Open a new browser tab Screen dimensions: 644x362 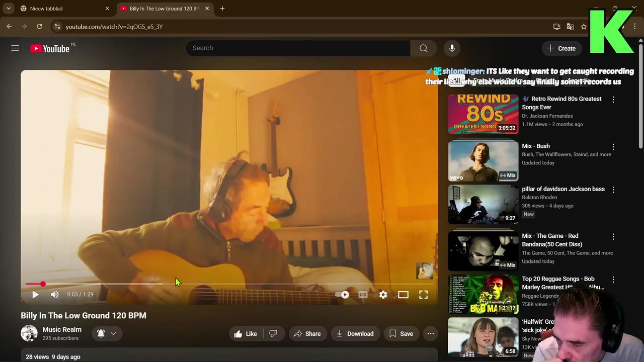tap(222, 9)
